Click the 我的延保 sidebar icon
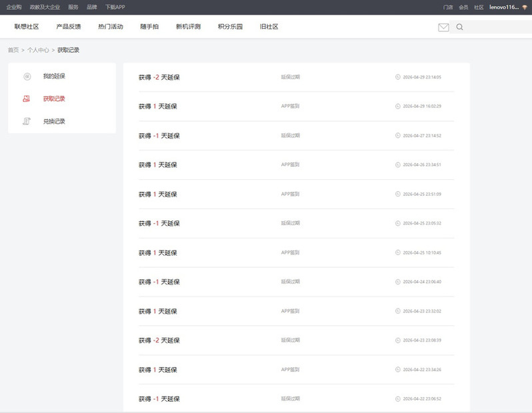 tap(27, 77)
